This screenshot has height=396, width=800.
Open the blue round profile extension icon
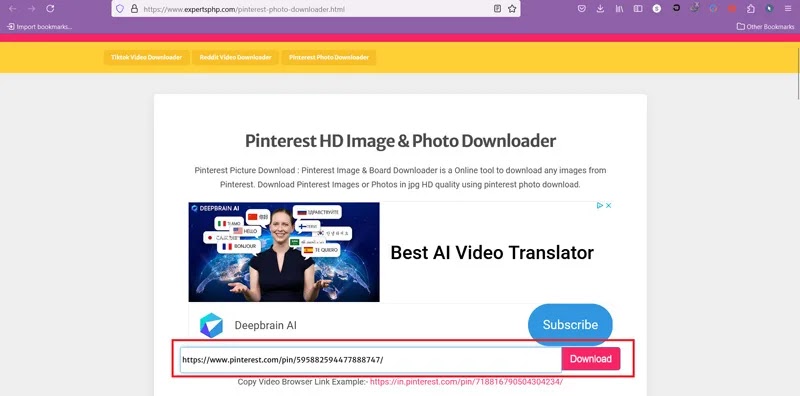point(769,9)
